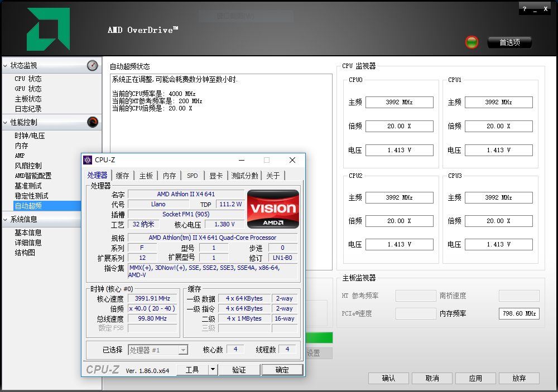Open 主板状态 in the sidebar
Viewport: 558px width, 392px height.
tap(28, 99)
